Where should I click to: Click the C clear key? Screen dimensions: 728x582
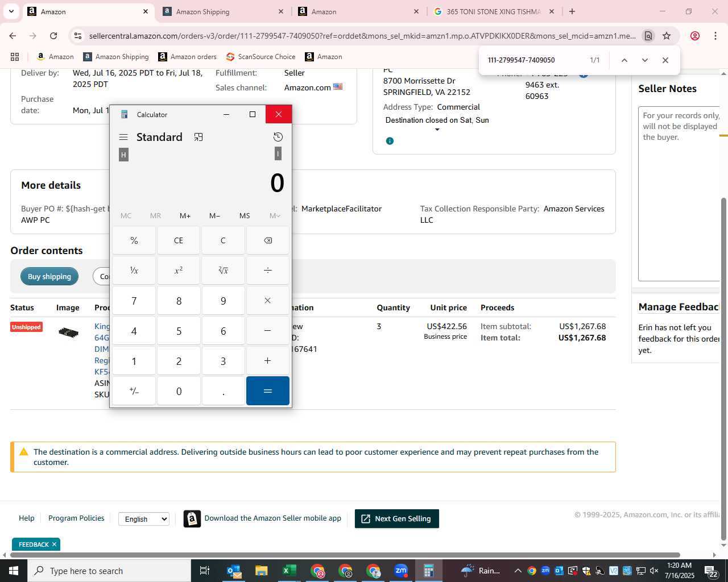pos(223,240)
